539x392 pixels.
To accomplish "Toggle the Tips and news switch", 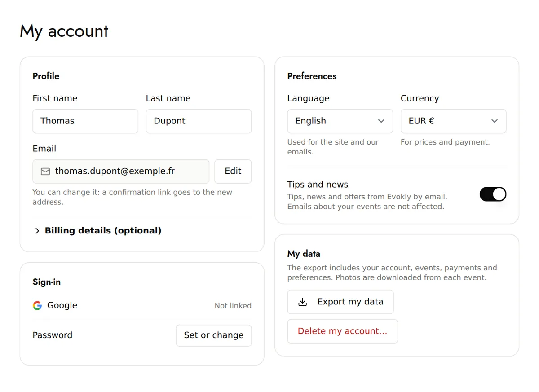I will (x=493, y=194).
